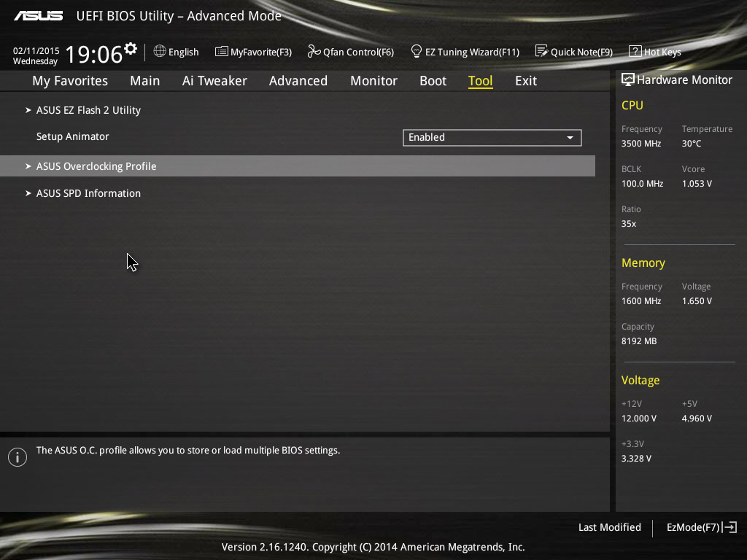The image size is (747, 560).
Task: Click the Qfan Control fan icon
Action: 314,51
